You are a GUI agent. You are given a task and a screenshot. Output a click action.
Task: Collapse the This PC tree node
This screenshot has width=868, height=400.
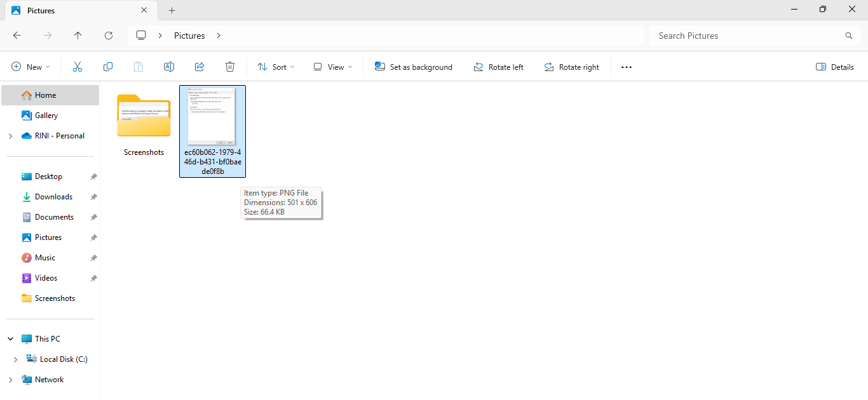(x=10, y=339)
